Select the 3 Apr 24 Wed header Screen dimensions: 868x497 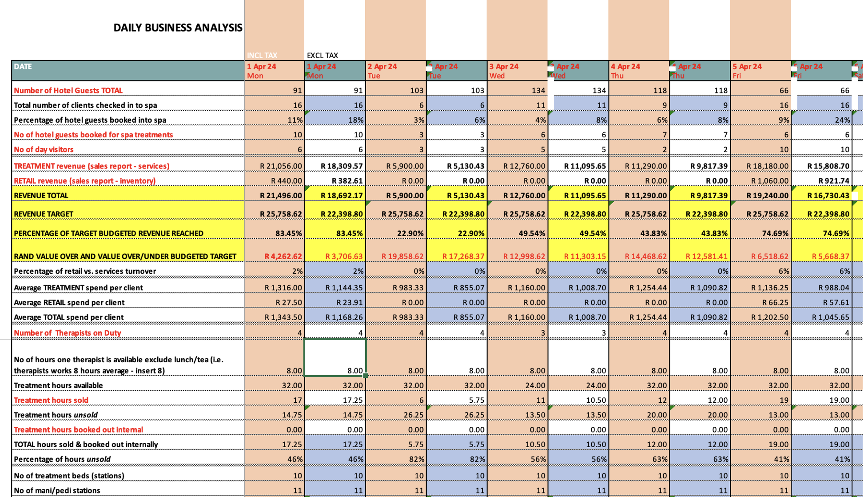504,71
